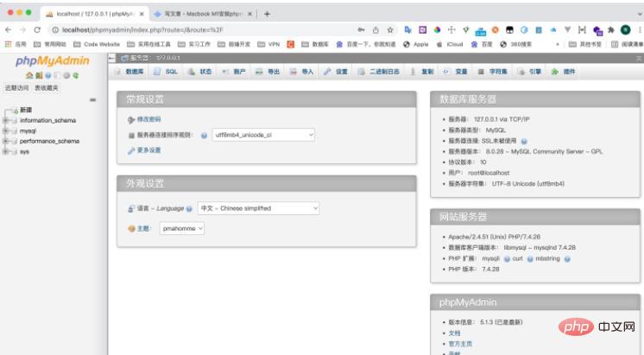Open the Chrome extensions puzzle icon
This screenshot has height=355, width=644.
click(611, 29)
